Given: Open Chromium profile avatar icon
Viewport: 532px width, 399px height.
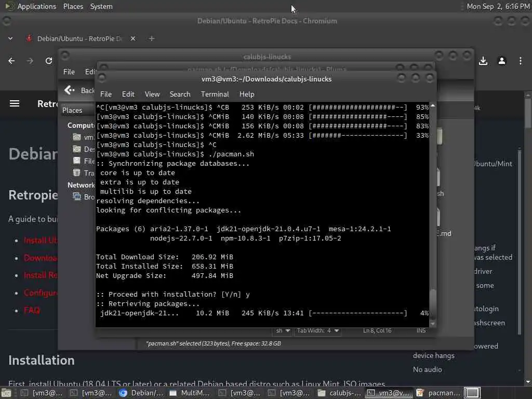Looking at the screenshot, I should coord(502,61).
